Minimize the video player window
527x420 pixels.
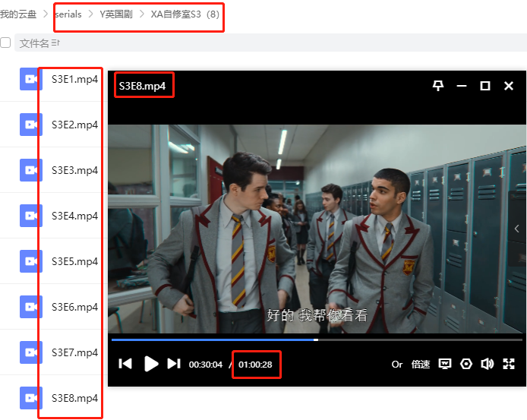pyautogui.click(x=462, y=86)
